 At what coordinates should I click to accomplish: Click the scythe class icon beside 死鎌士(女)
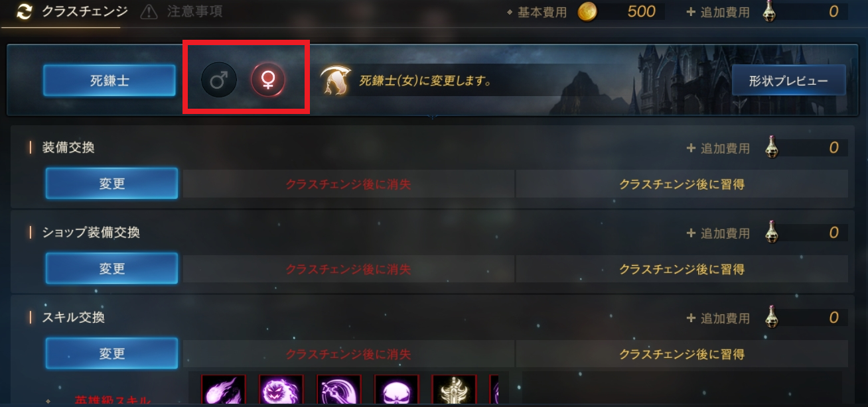coord(336,81)
